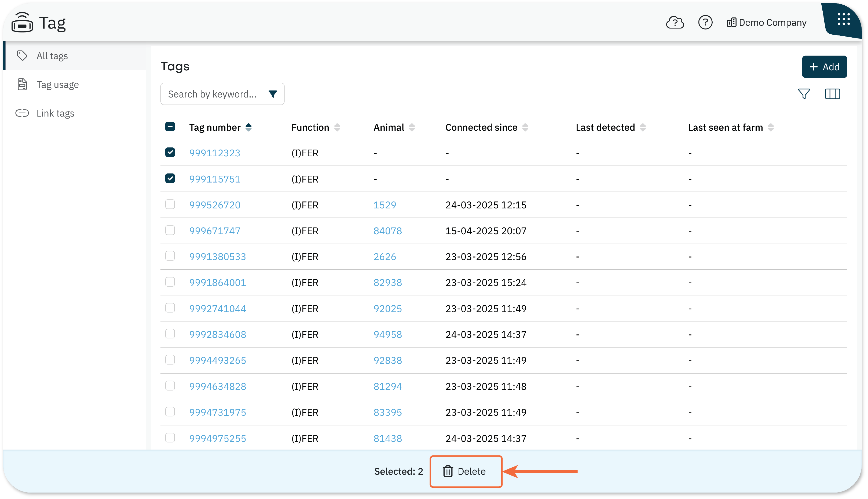Click the Delete button

[466, 471]
